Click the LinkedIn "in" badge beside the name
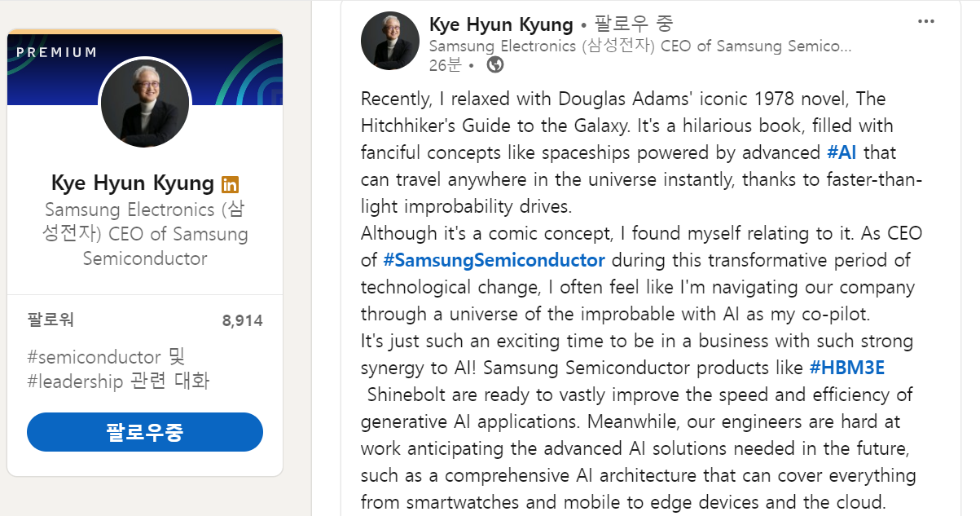The image size is (980, 516). point(230,183)
